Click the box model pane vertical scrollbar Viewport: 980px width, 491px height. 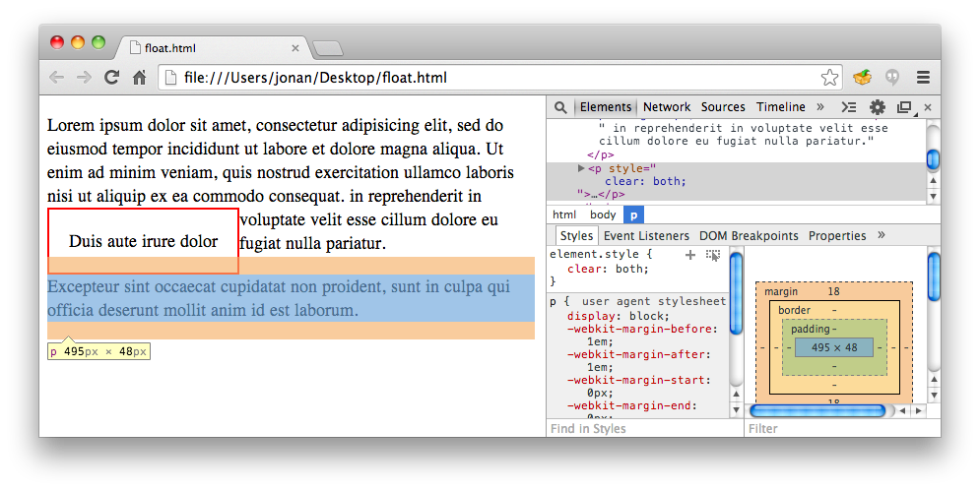[x=934, y=276]
